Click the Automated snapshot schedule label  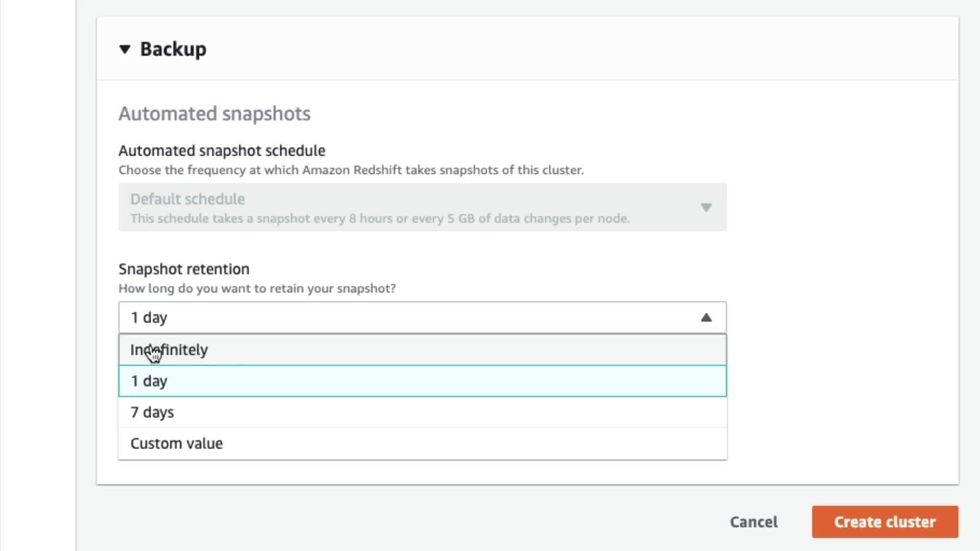click(x=222, y=151)
